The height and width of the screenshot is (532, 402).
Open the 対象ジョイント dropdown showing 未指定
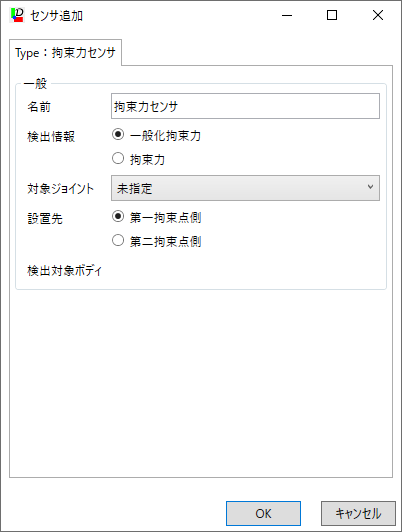[x=245, y=188]
